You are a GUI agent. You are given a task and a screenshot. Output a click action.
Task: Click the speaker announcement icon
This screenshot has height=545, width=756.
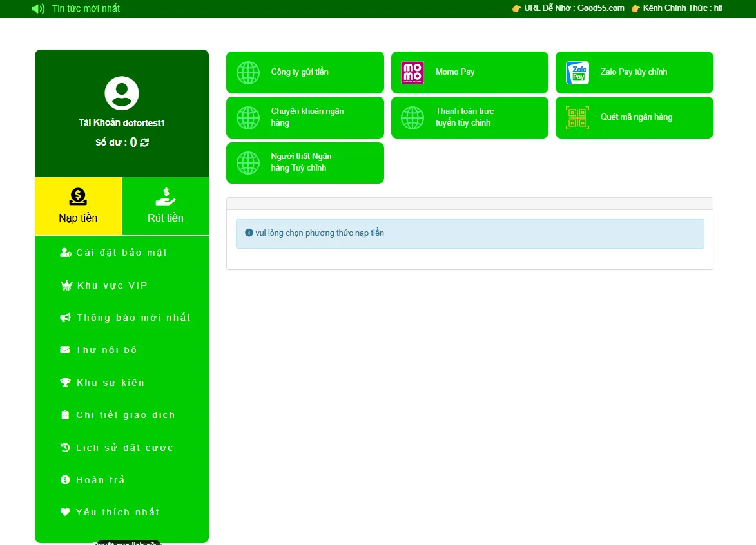[x=38, y=8]
